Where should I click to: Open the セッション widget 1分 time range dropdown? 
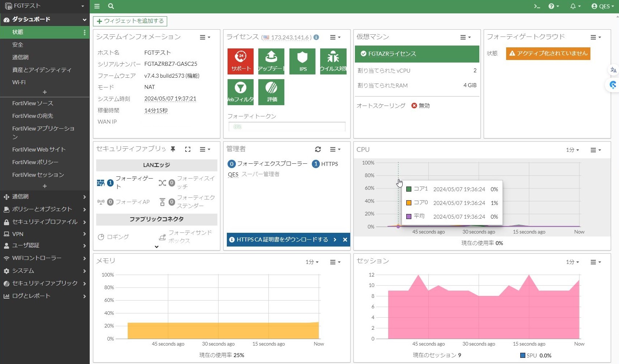[x=572, y=262]
